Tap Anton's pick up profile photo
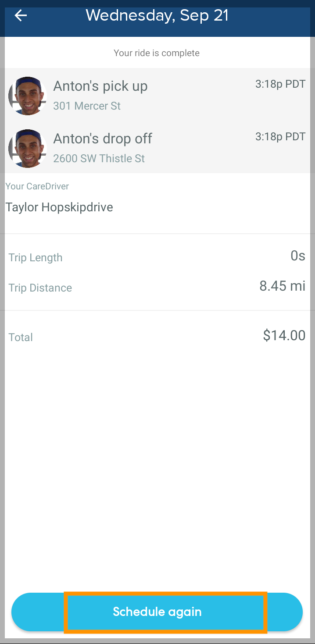Image resolution: width=315 pixels, height=644 pixels. click(x=28, y=96)
